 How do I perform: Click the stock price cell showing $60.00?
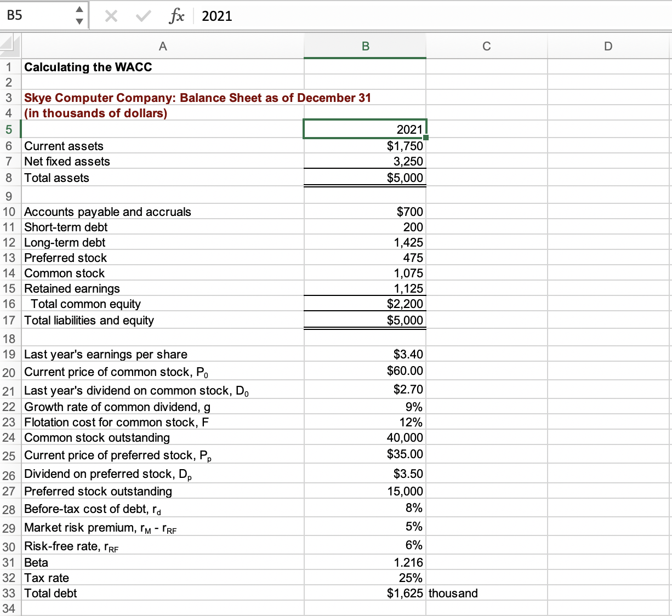(x=365, y=371)
